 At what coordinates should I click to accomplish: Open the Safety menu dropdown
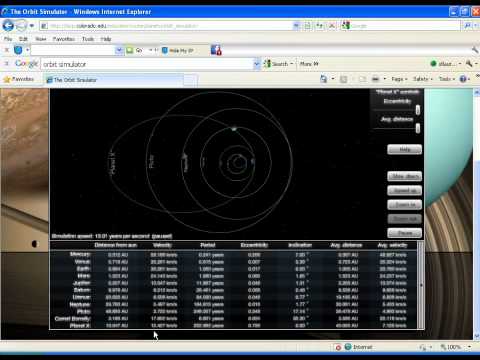[423, 79]
